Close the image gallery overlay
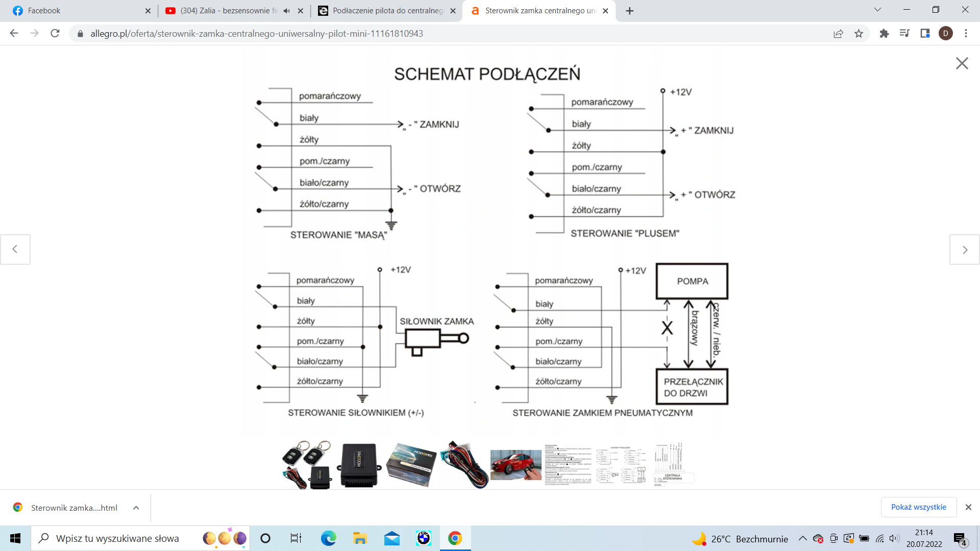This screenshot has width=980, height=551. point(962,63)
